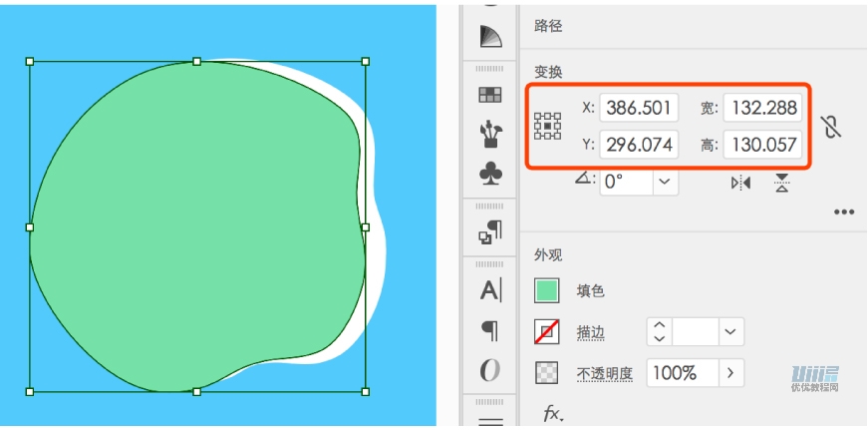The width and height of the screenshot is (868, 430).
Task: Open the fx effects menu
Action: [553, 413]
